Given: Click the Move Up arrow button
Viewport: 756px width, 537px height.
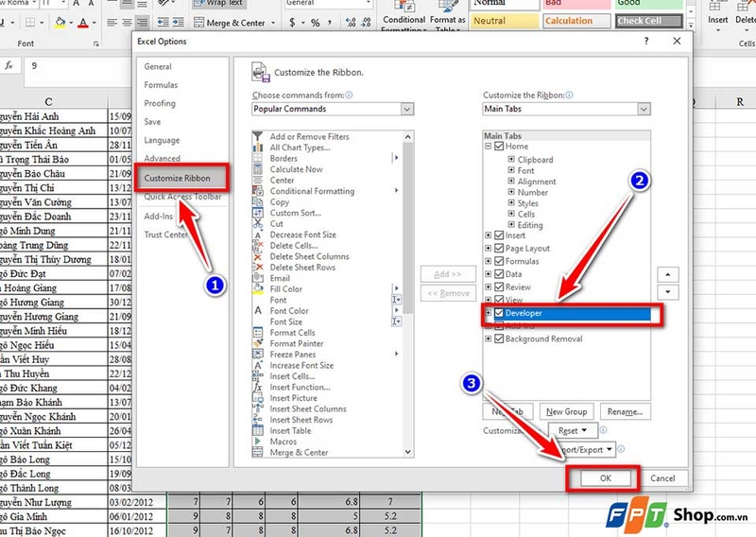Looking at the screenshot, I should 668,274.
